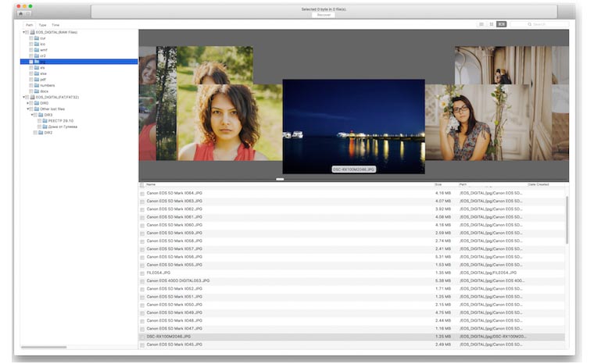
Task: Click the numbers folder icon
Action: click(x=37, y=85)
